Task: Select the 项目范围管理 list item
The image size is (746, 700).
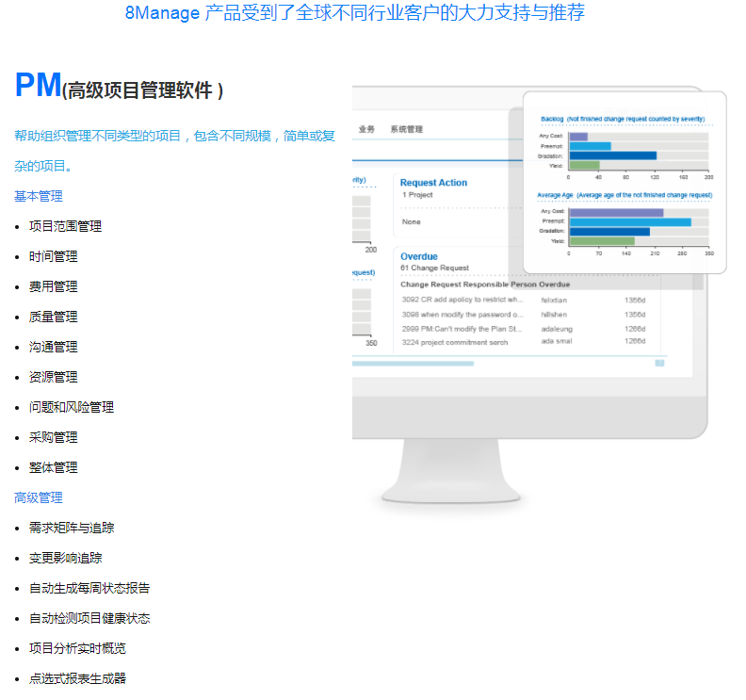Action: [65, 226]
